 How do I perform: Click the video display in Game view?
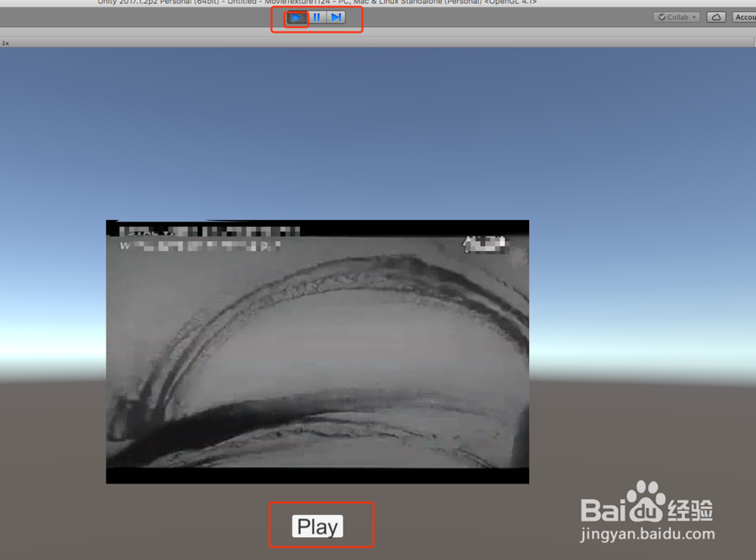pos(318,352)
